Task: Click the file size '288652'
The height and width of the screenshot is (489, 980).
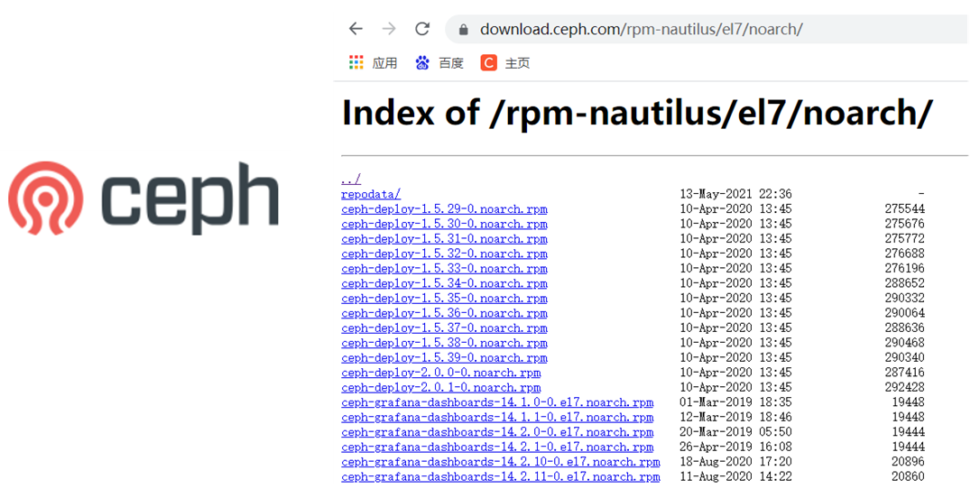Action: pyautogui.click(x=904, y=283)
